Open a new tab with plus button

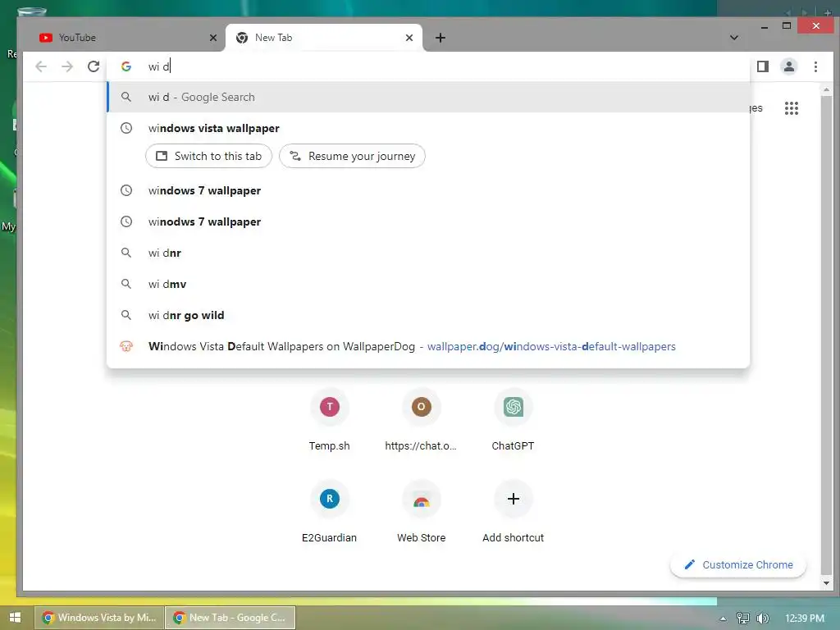(440, 38)
